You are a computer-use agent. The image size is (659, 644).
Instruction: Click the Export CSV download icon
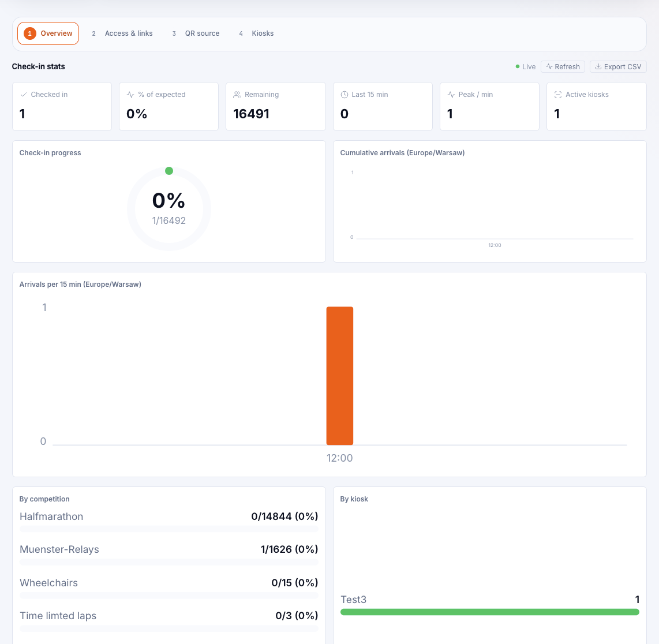pyautogui.click(x=598, y=66)
